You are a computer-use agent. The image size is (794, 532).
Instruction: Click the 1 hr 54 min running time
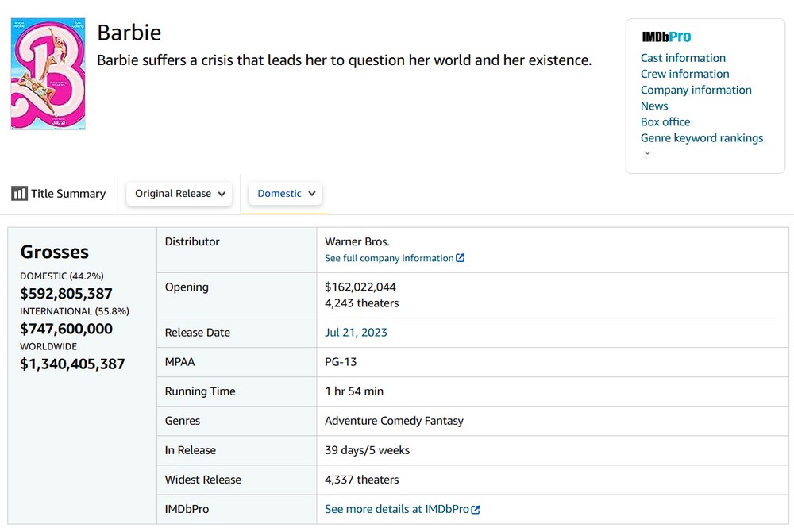(x=354, y=391)
